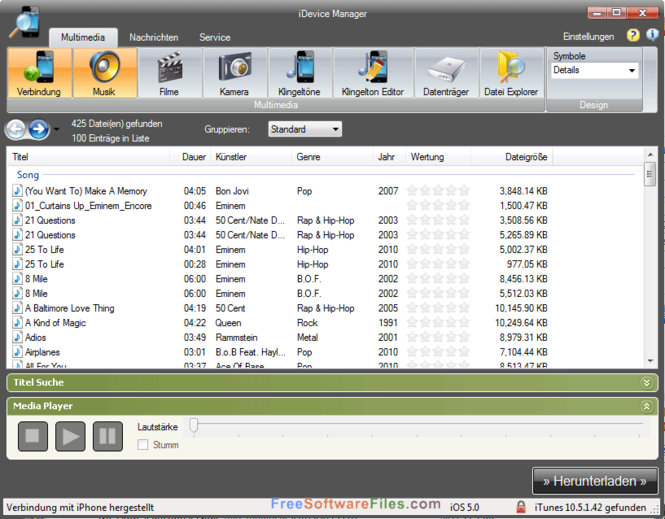Open the Verbindung connection section
The image size is (665, 519).
click(x=39, y=73)
